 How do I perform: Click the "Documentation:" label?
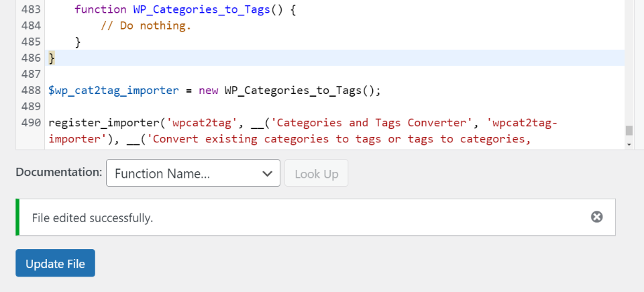coord(59,172)
